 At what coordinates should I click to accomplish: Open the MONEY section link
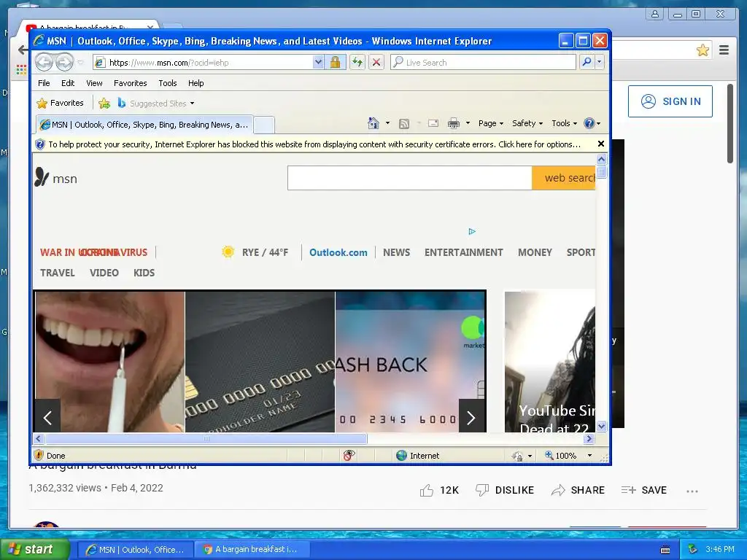coord(535,252)
